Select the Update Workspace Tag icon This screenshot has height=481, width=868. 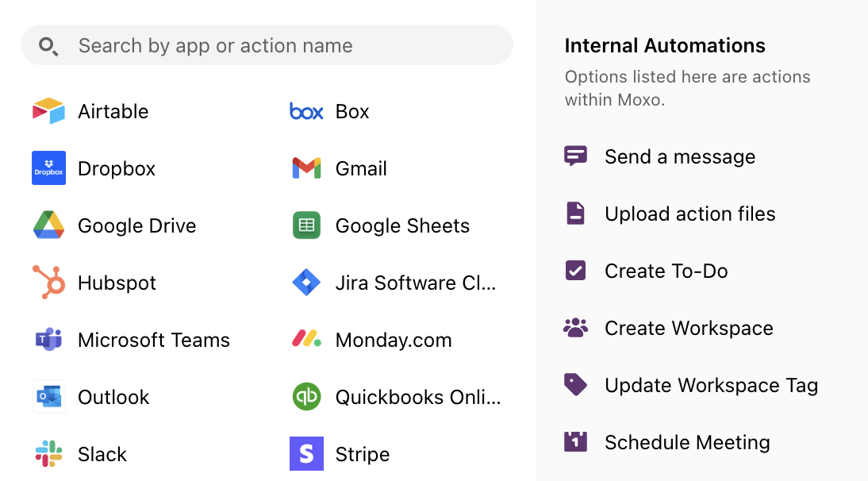click(577, 385)
